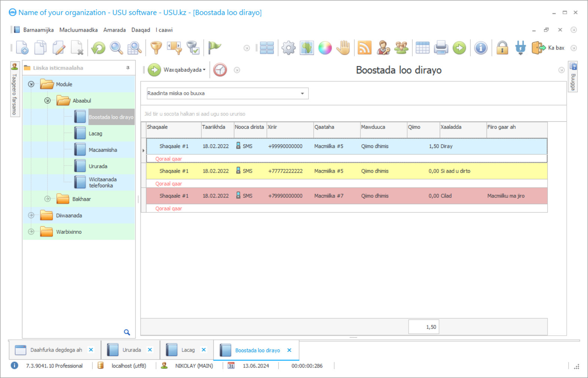Pin the Liiska isticmaalaha panel

128,68
